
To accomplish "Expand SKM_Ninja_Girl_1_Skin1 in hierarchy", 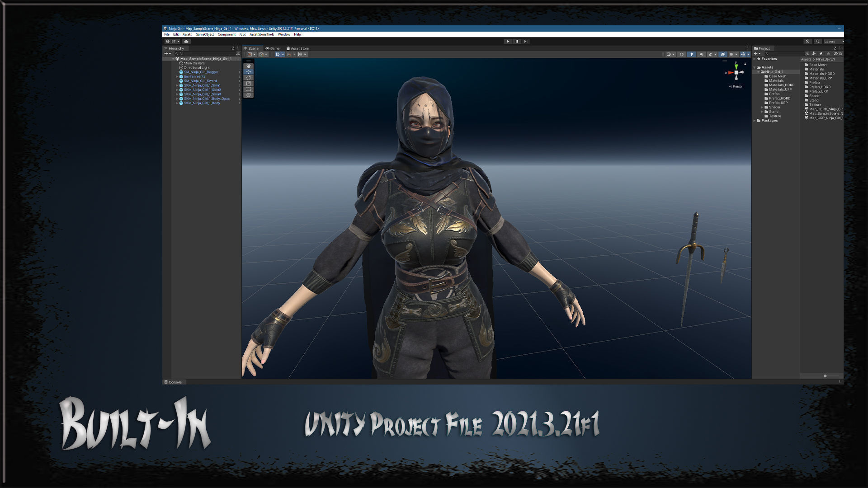I will pos(177,85).
